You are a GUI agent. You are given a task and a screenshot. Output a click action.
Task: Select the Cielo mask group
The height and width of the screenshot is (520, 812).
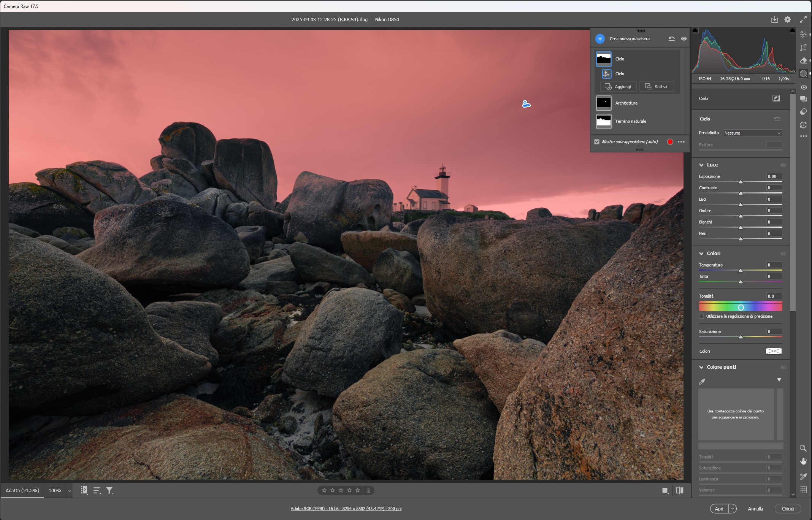point(638,59)
